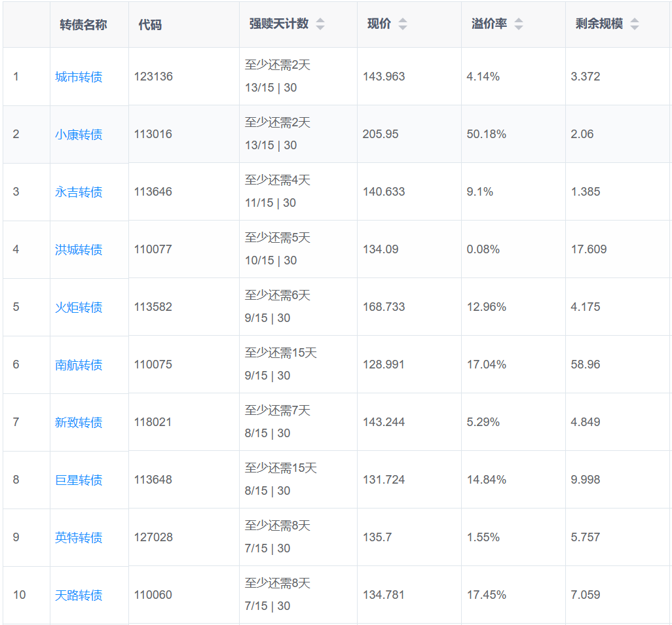Image resolution: width=672 pixels, height=625 pixels.
Task: Select code cell 123136
Action: 153,77
